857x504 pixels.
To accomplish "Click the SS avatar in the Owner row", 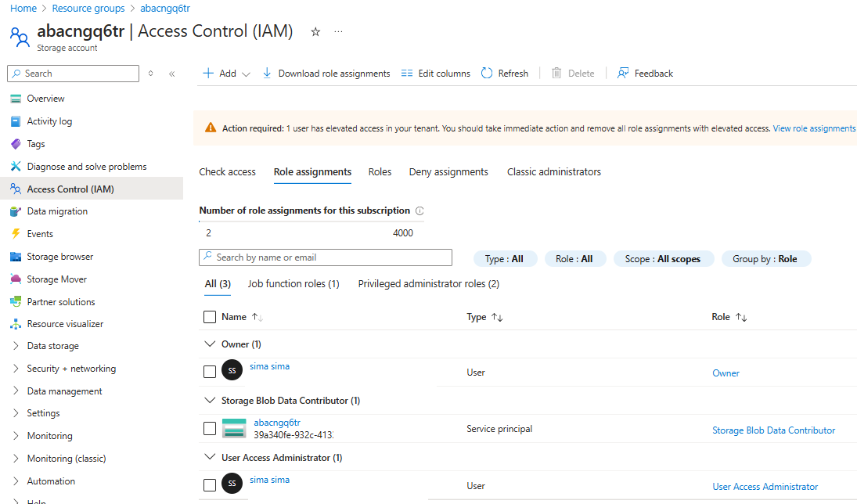I will pyautogui.click(x=232, y=370).
